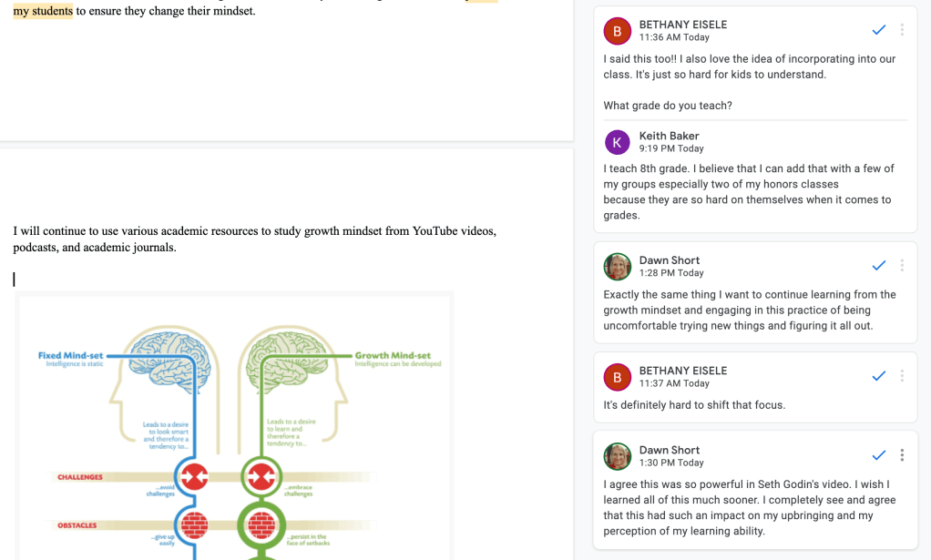Open more options on Dawn's 1:28 PM comment

902,266
